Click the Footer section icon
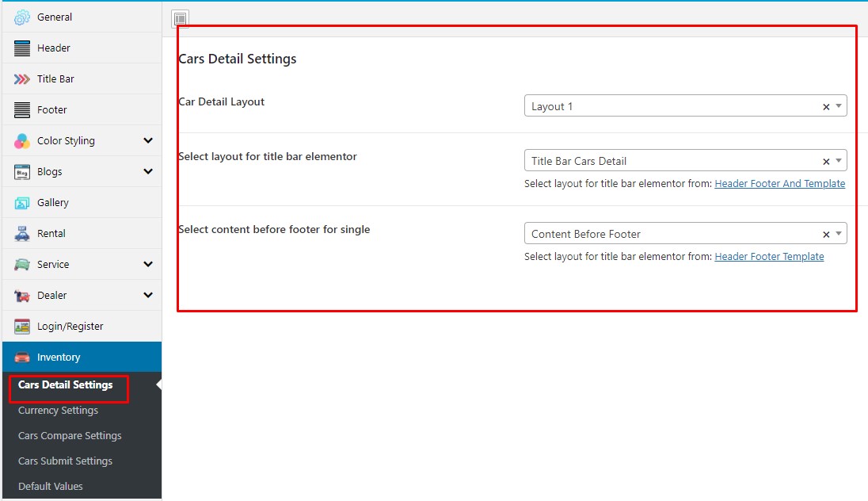Viewport: 868px width, 501px height. pyautogui.click(x=22, y=110)
